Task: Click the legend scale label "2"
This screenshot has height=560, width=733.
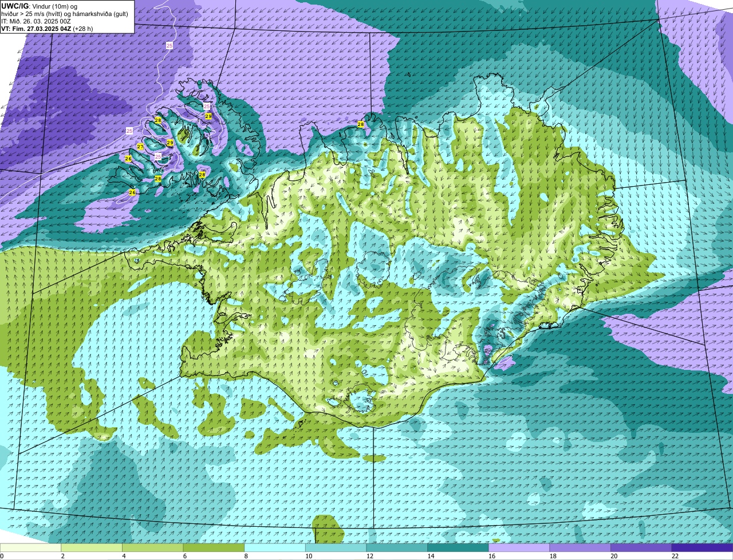Action: pos(62,556)
